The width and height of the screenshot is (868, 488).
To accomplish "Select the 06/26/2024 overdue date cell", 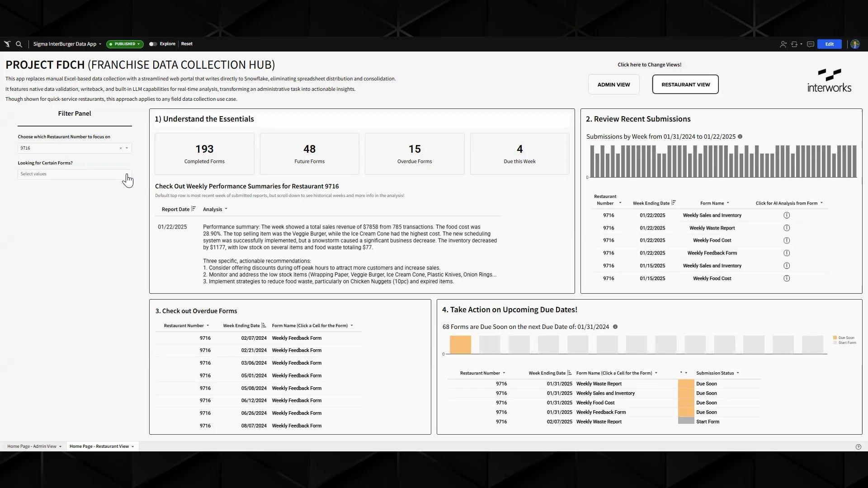I will point(254,413).
